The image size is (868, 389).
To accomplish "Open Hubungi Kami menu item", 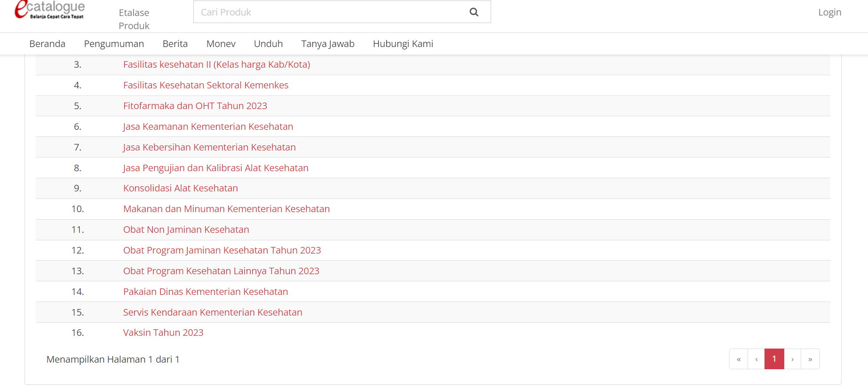I will point(403,44).
